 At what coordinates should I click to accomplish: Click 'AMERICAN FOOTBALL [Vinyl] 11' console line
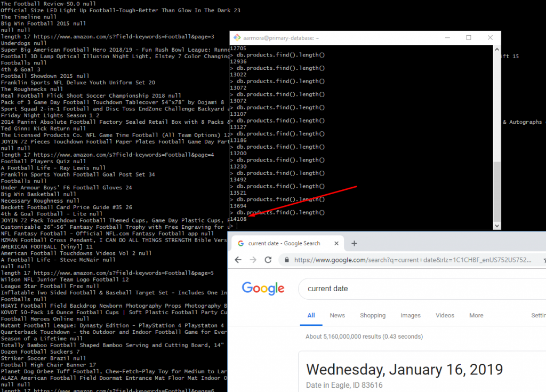click(47, 247)
